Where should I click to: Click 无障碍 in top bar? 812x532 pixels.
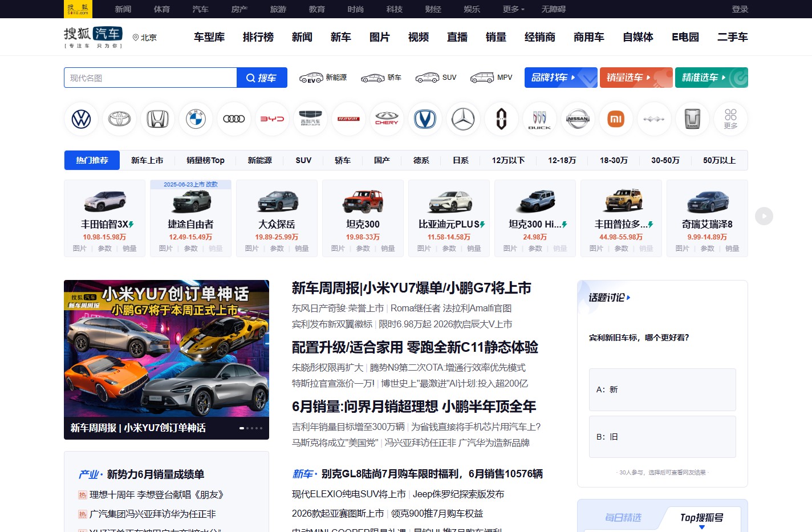pos(554,9)
